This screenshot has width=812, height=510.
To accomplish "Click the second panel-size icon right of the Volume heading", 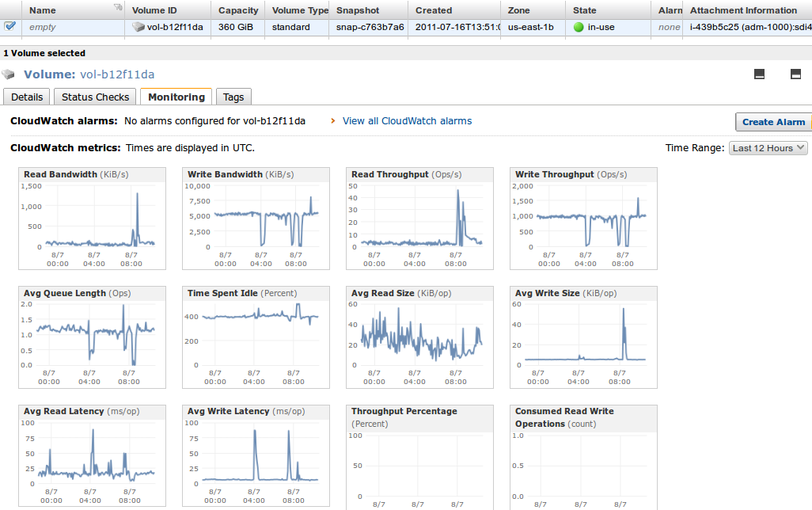I will (795, 74).
